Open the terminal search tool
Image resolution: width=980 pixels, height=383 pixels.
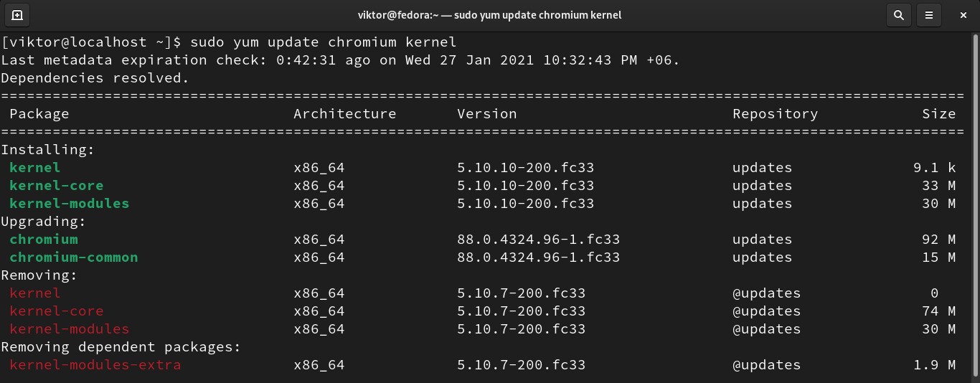click(x=898, y=14)
